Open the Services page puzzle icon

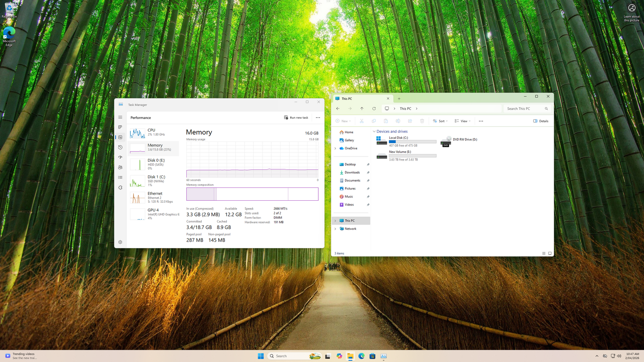point(120,187)
